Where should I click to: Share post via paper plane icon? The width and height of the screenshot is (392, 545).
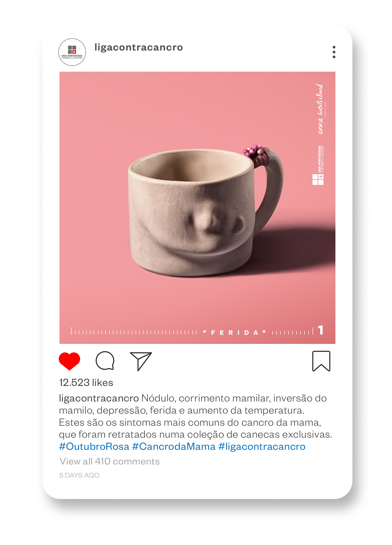click(141, 361)
